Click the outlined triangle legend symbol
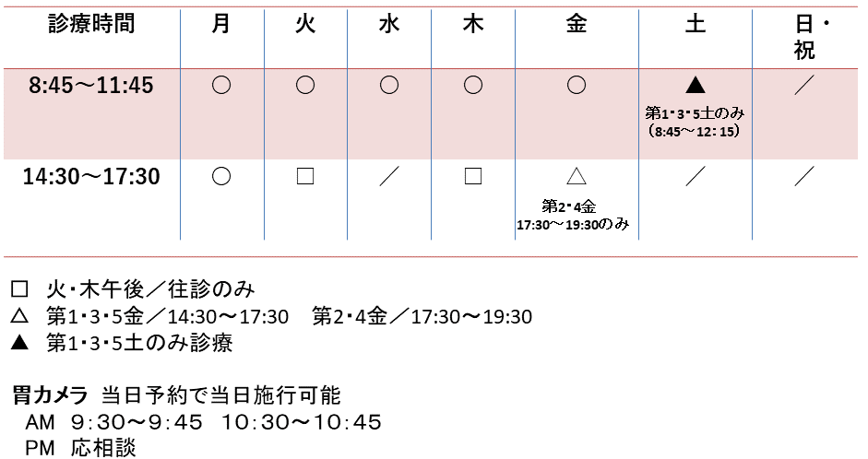Viewport: 868px width, 459px height. (x=19, y=316)
